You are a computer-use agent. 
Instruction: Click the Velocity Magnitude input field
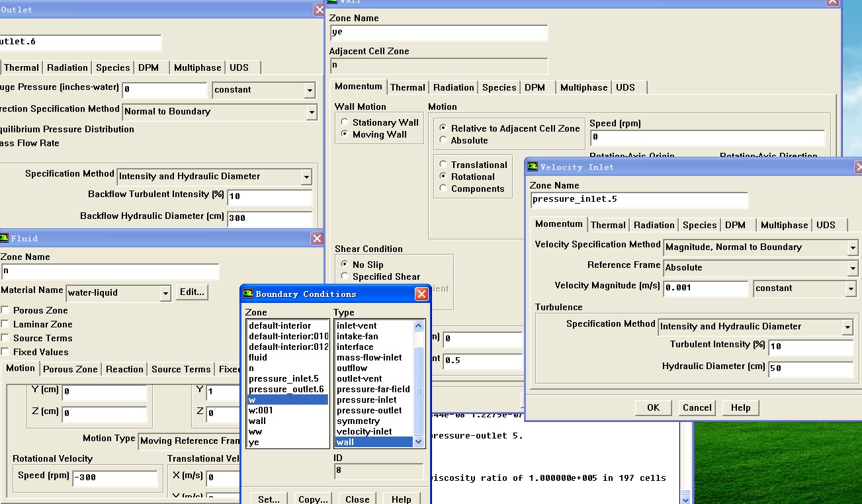pyautogui.click(x=705, y=288)
